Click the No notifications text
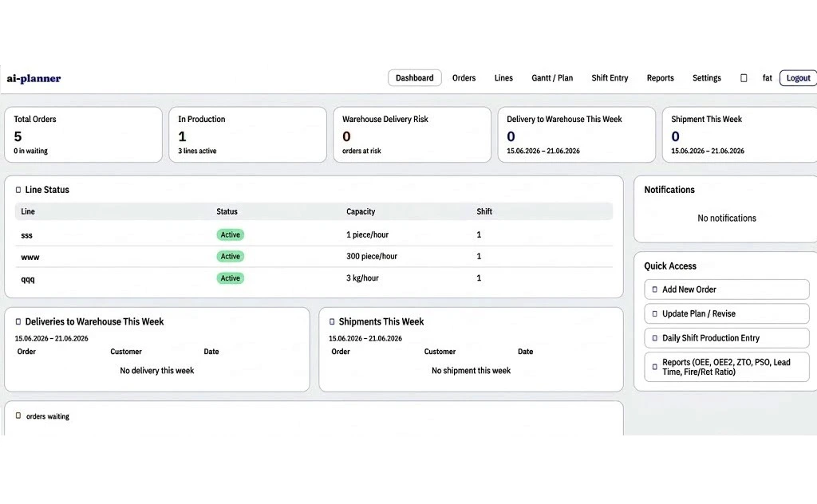The height and width of the screenshot is (504, 817). (726, 219)
